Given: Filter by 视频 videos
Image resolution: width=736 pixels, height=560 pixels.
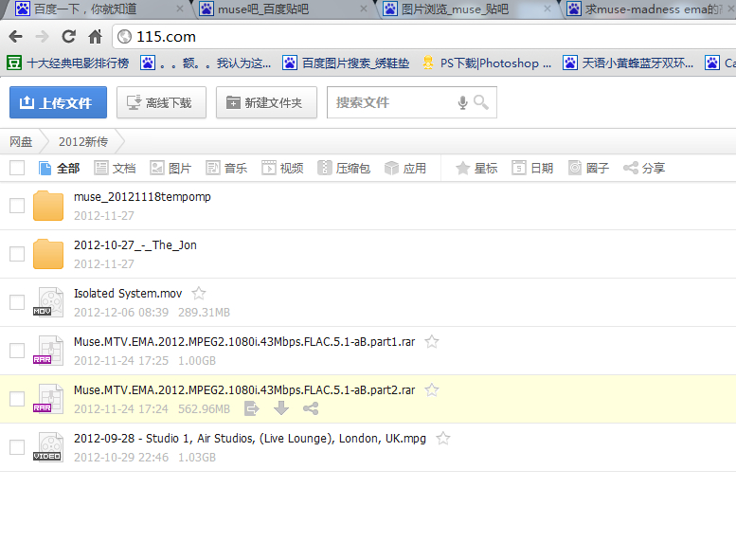Looking at the screenshot, I should (282, 168).
